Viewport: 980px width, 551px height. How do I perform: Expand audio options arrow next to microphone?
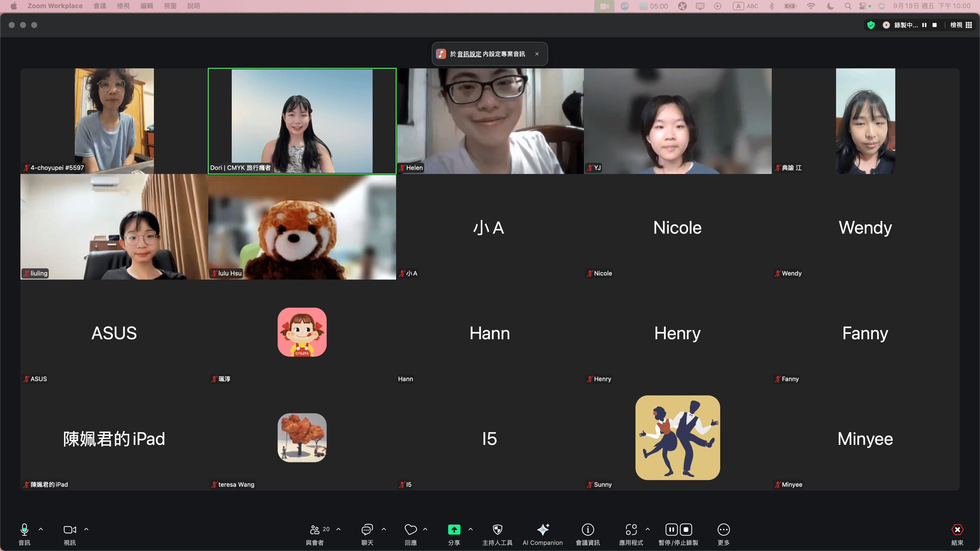[x=41, y=529]
